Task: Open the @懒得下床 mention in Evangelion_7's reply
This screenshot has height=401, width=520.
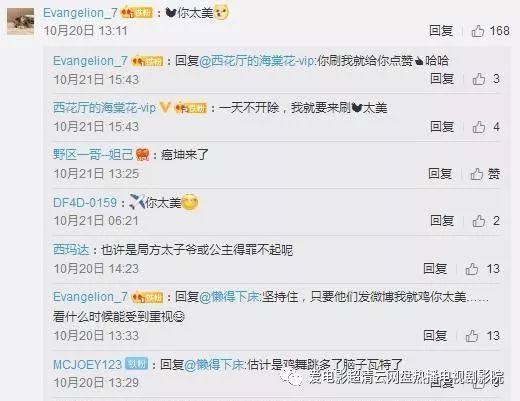Action: pos(228,297)
